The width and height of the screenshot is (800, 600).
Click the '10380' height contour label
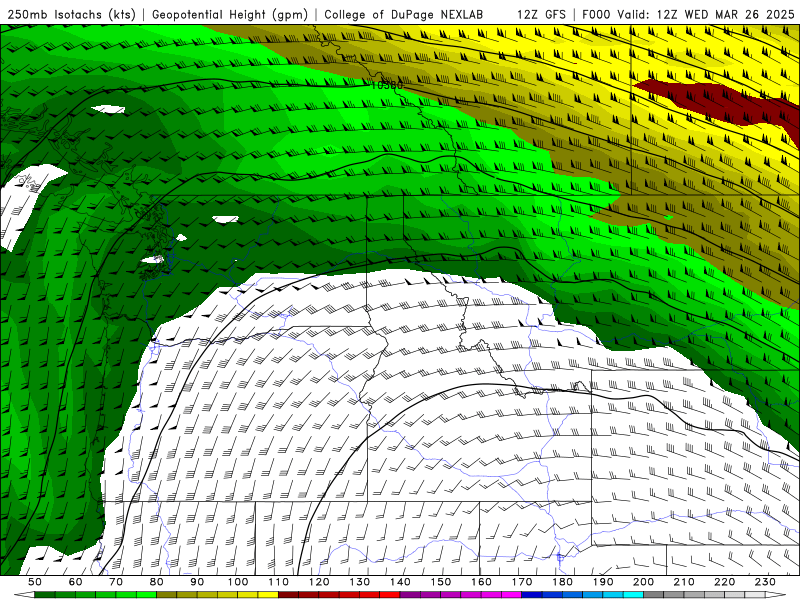[x=386, y=85]
